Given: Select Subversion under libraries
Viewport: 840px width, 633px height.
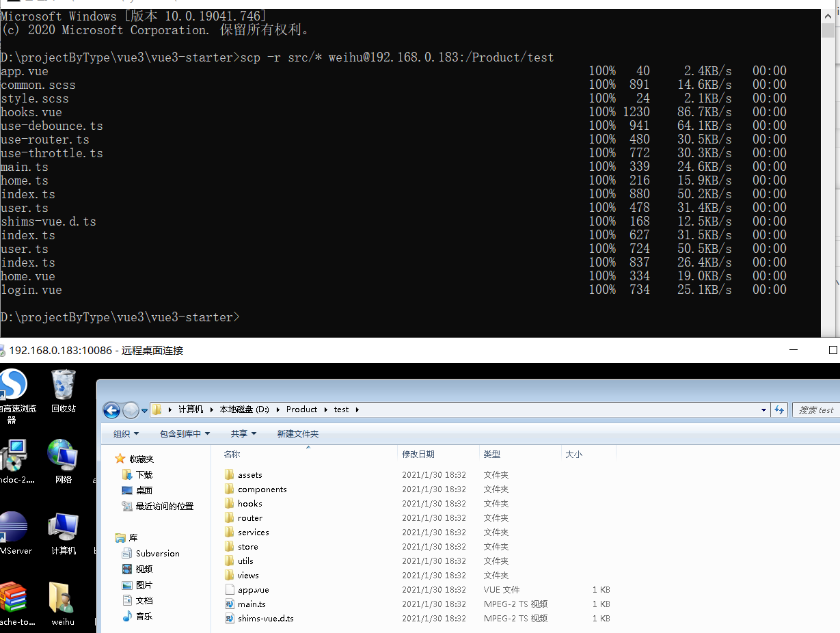Looking at the screenshot, I should point(157,554).
